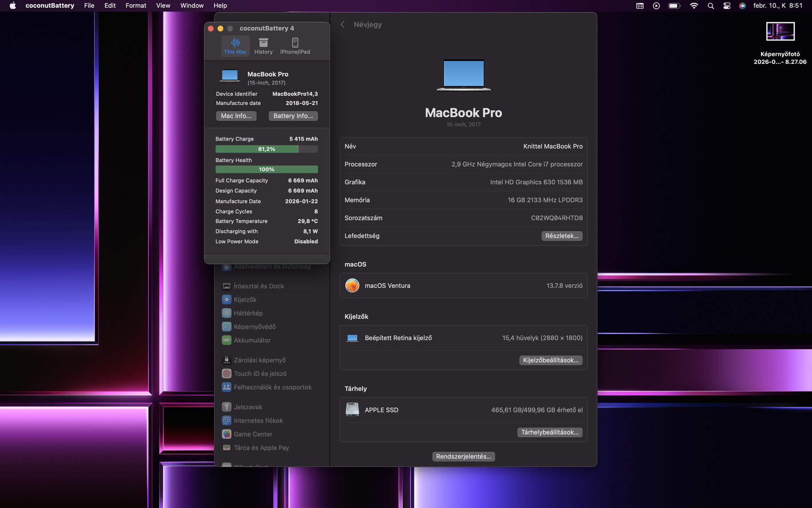Open Képernyővédő in the settings sidebar

(x=249, y=327)
